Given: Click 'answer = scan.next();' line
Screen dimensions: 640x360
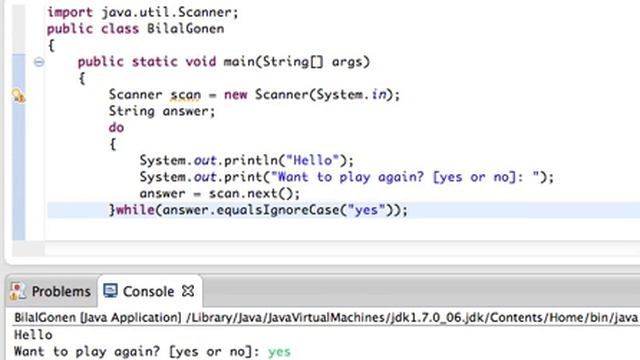Looking at the screenshot, I should (220, 193).
